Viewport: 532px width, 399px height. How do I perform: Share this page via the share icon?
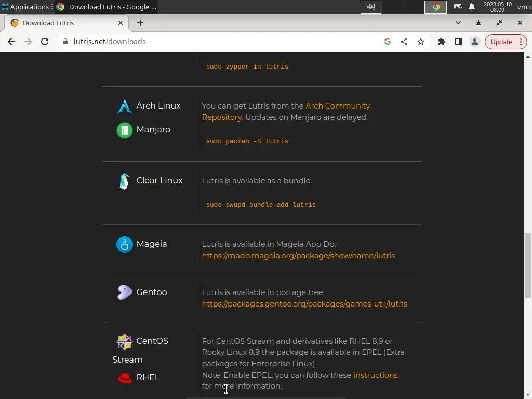[404, 42]
